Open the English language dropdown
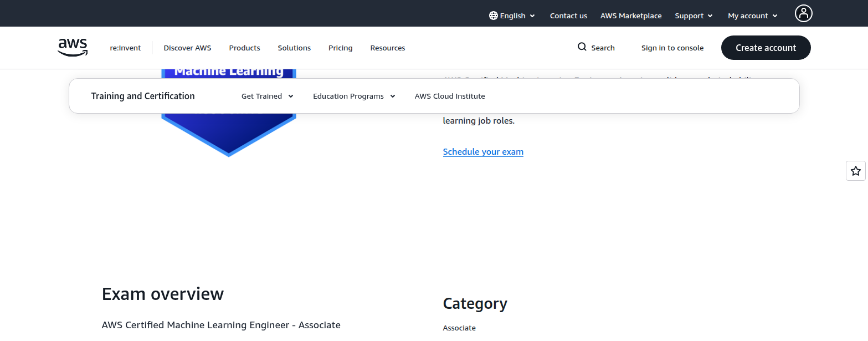The image size is (868, 341). [x=512, y=16]
